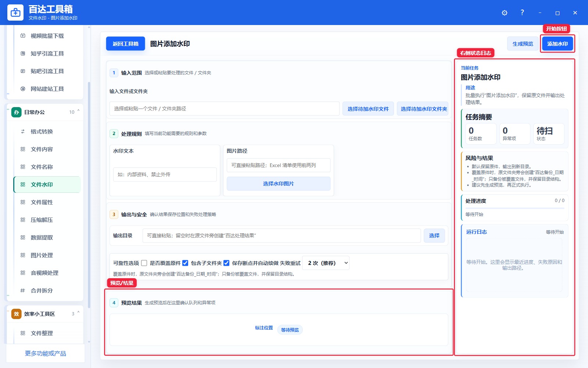Click the 水印文本 input field
This screenshot has width=588, height=368.
pyautogui.click(x=165, y=174)
